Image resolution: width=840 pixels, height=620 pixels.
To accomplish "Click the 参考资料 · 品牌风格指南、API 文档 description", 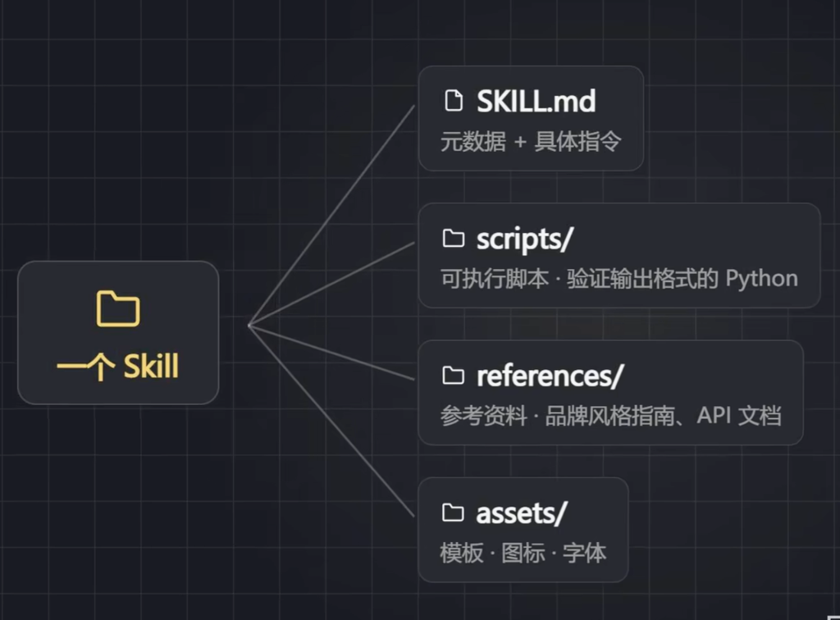I will (611, 416).
